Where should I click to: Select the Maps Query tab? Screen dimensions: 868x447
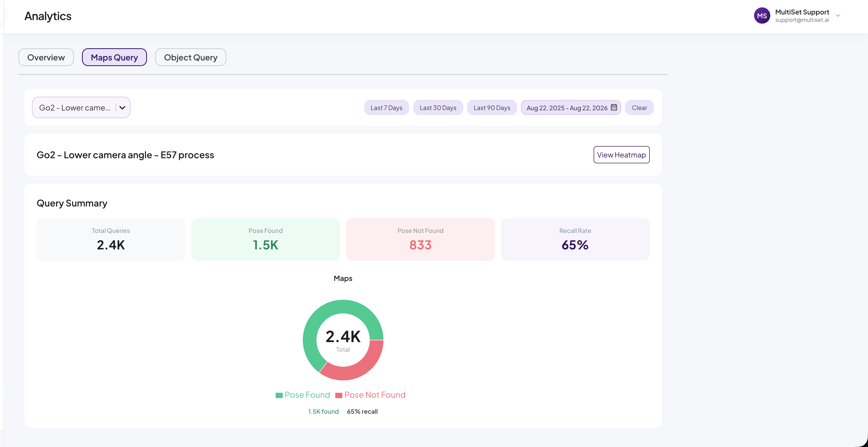[x=114, y=57]
